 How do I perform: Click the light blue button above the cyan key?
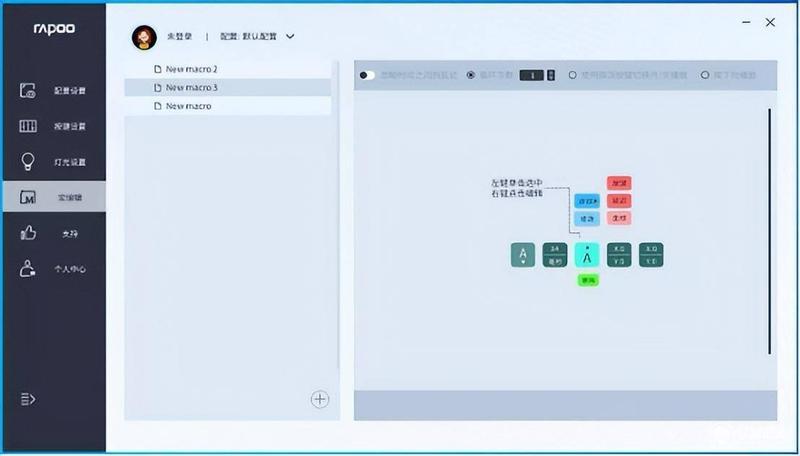[587, 219]
